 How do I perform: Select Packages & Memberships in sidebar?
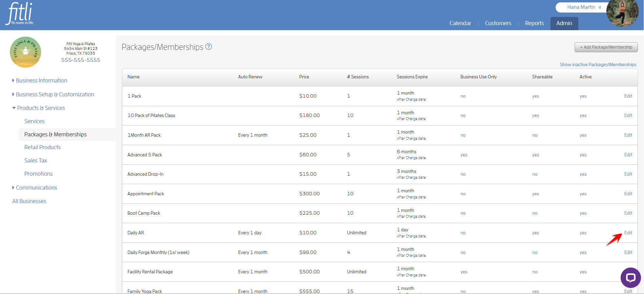pos(56,134)
